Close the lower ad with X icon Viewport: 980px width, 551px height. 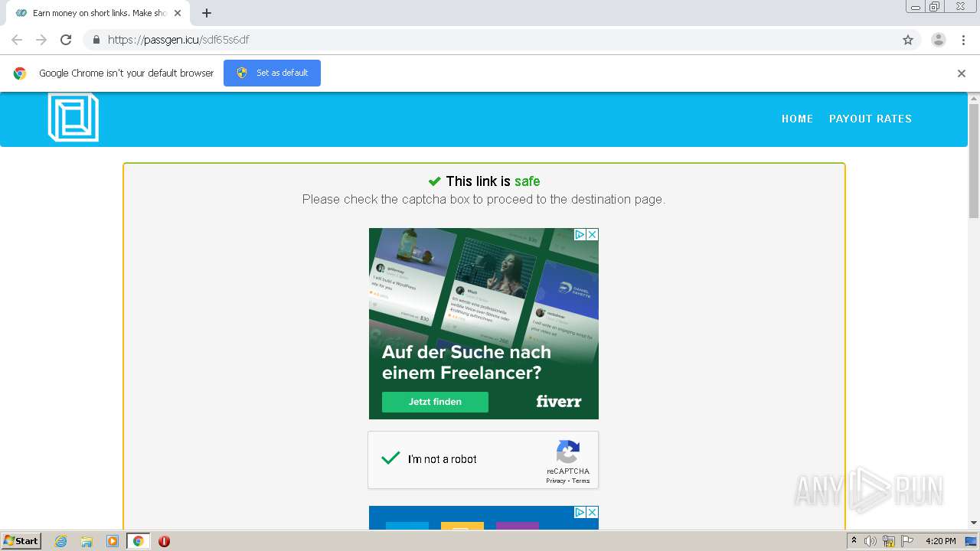click(592, 512)
